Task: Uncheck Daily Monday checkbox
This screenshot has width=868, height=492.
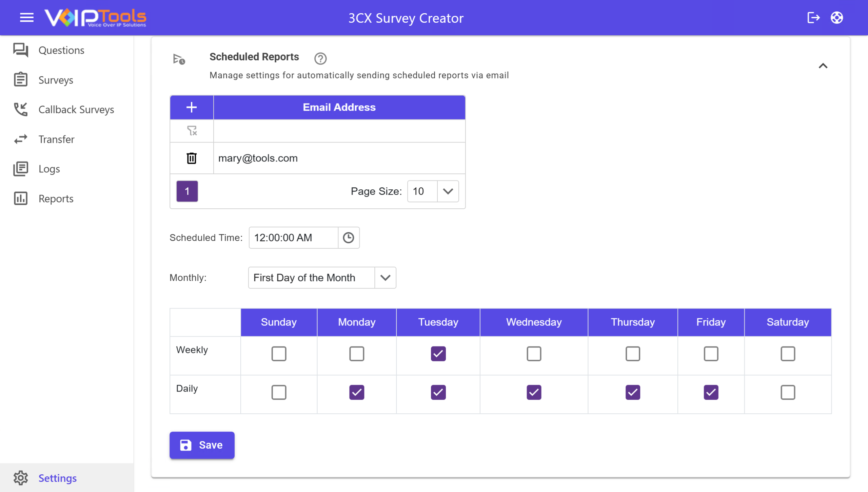Action: (x=357, y=393)
